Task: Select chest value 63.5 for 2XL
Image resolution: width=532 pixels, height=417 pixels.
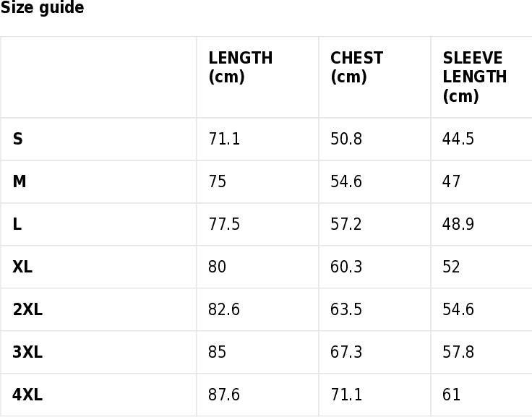Action: point(346,309)
